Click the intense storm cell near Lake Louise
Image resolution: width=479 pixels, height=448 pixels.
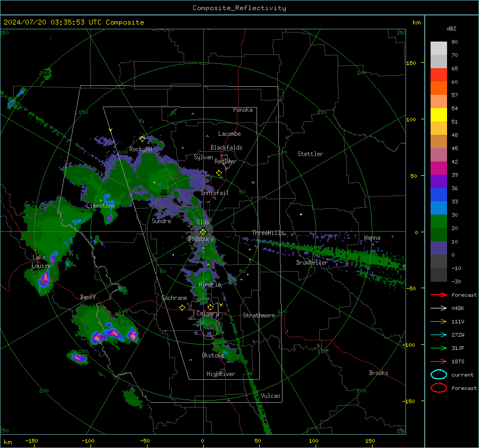coord(45,278)
